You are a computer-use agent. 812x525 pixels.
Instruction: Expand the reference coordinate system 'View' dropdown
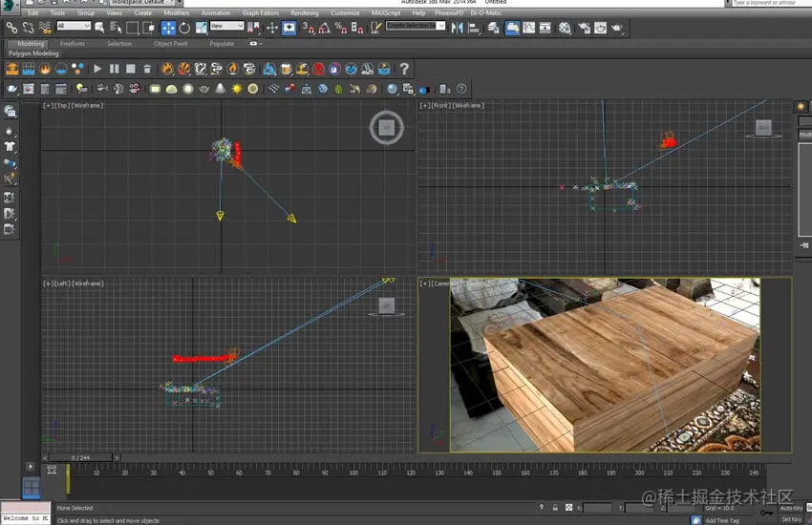227,27
